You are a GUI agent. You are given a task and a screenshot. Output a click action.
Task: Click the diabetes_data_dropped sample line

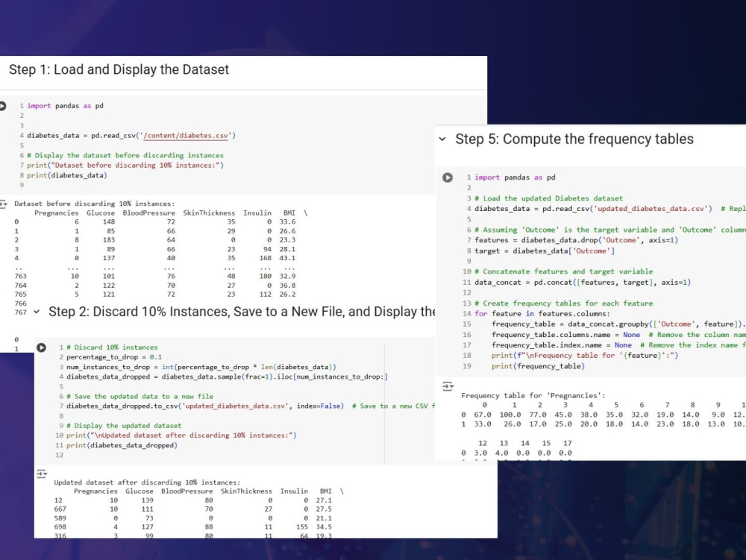[x=227, y=377]
